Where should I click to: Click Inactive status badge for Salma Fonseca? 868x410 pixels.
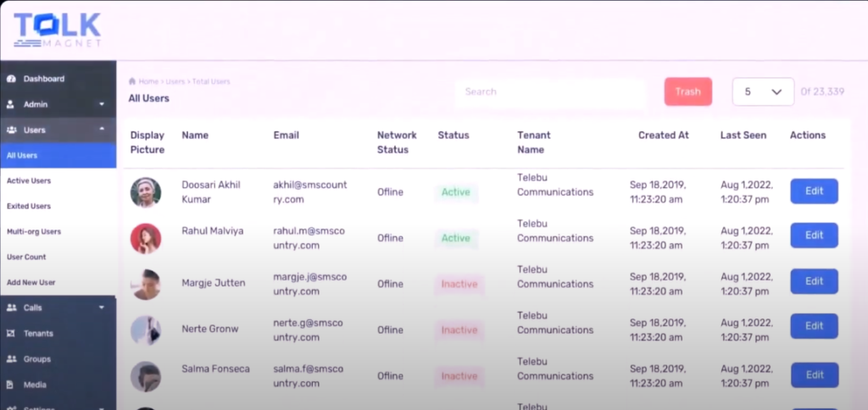click(x=459, y=376)
